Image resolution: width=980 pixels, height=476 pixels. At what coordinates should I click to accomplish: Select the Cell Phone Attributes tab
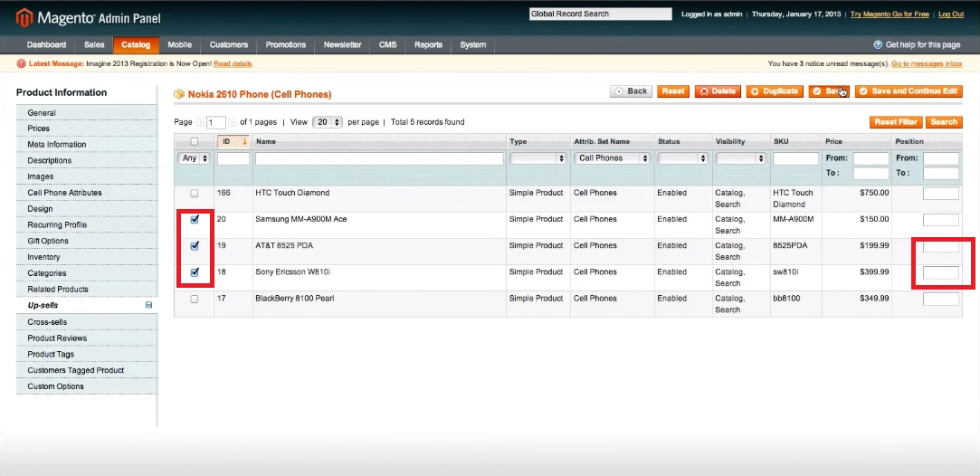pos(87,193)
